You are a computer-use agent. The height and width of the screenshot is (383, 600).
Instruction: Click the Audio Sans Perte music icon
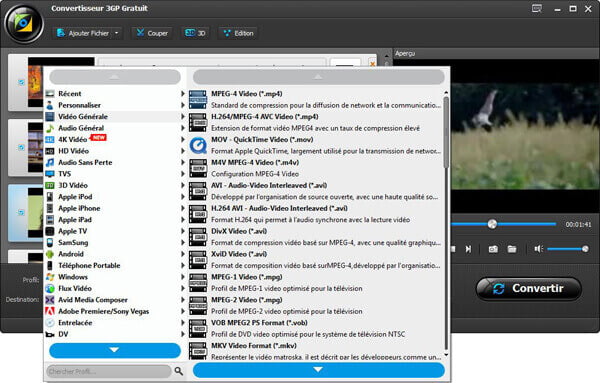(x=50, y=162)
